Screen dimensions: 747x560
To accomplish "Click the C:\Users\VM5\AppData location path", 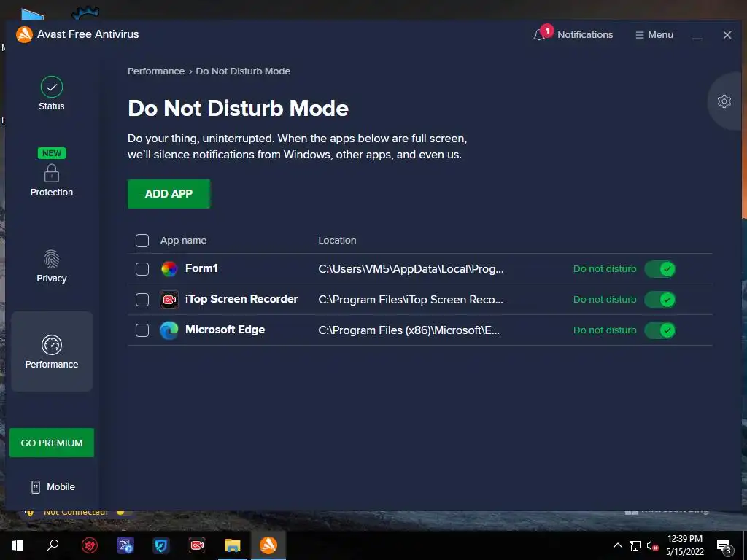I will pos(411,269).
